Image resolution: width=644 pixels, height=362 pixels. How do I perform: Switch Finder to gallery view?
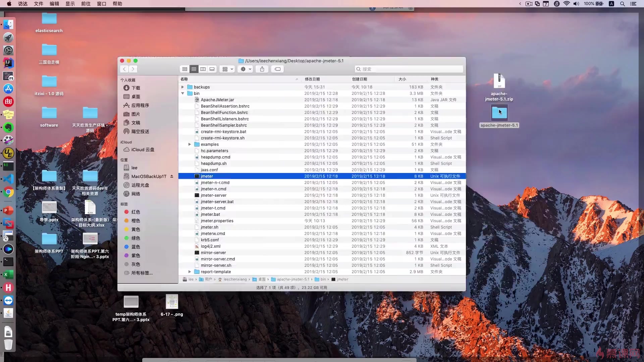tap(212, 69)
